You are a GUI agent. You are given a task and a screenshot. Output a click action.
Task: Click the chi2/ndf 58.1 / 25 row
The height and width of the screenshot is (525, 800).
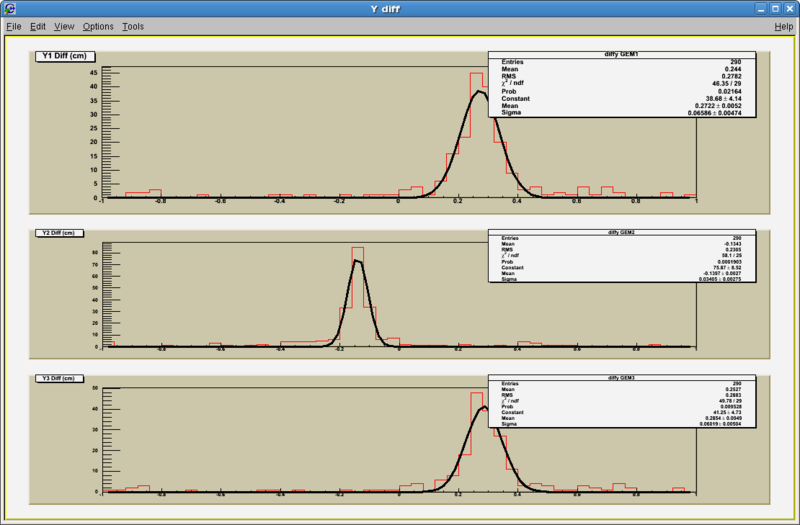click(621, 256)
